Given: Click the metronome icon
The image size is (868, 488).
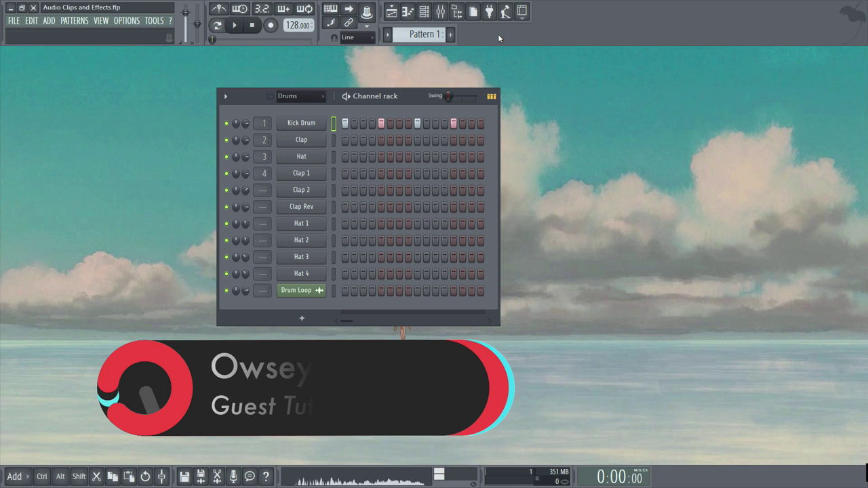Looking at the screenshot, I should click(x=219, y=9).
